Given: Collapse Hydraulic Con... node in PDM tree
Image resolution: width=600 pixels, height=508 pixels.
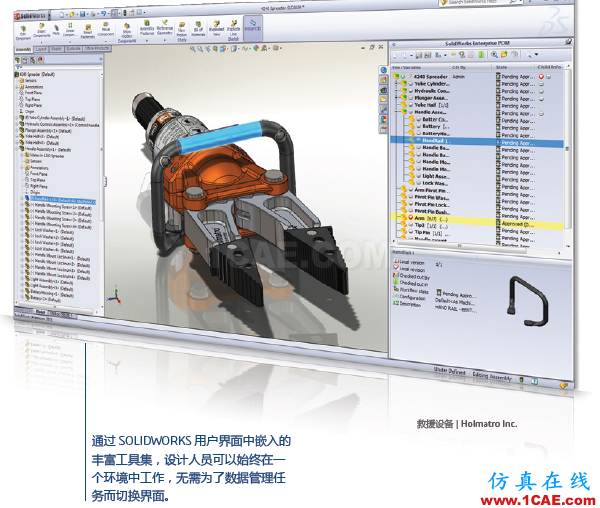Looking at the screenshot, I should point(397,90).
